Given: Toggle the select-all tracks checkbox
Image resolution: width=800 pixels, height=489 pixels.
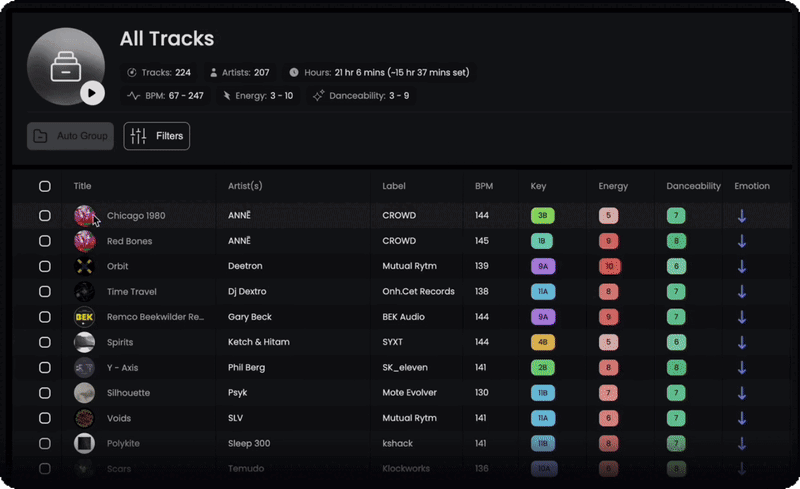Looking at the screenshot, I should tap(45, 186).
